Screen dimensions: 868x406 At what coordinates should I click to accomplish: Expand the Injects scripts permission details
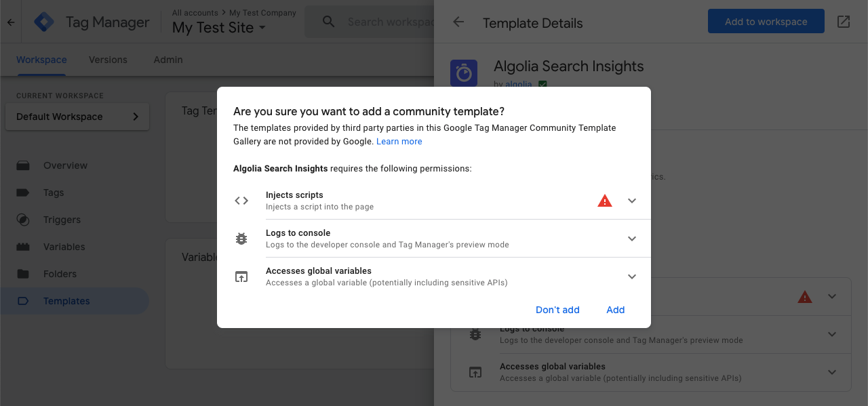(x=631, y=200)
